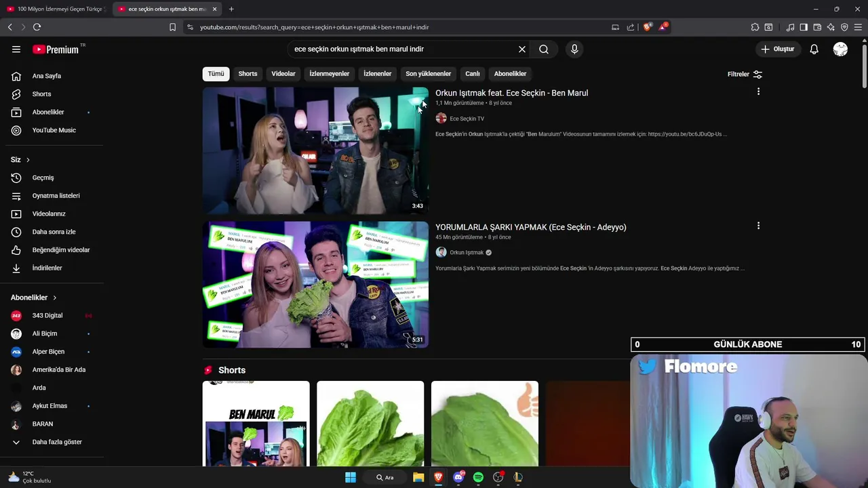Reload the page in the browser

click(37, 27)
